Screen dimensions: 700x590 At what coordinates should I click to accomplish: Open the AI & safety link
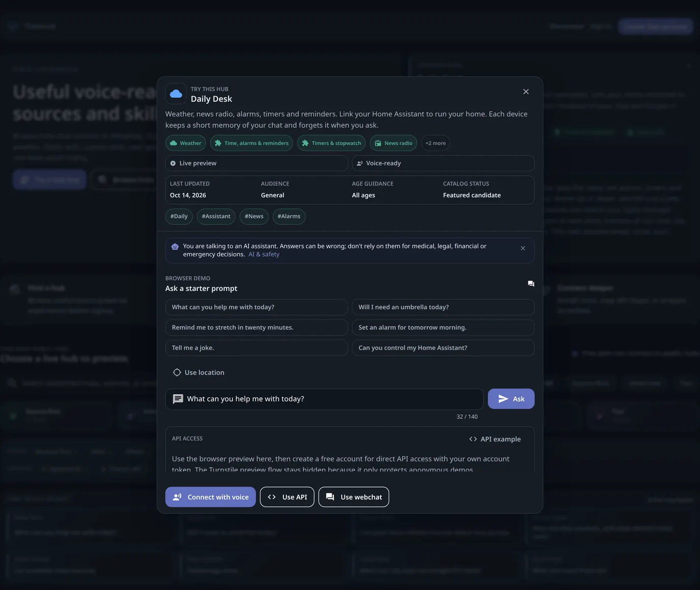click(264, 254)
